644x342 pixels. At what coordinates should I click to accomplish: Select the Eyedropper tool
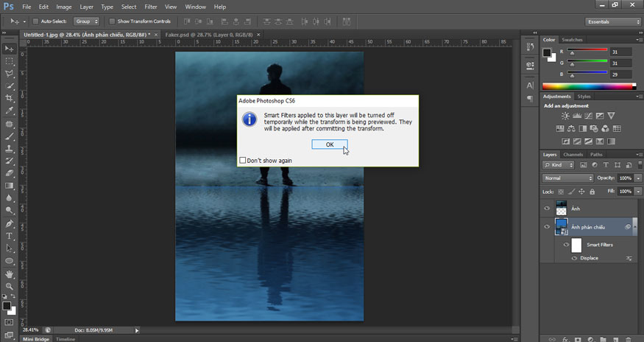9,111
